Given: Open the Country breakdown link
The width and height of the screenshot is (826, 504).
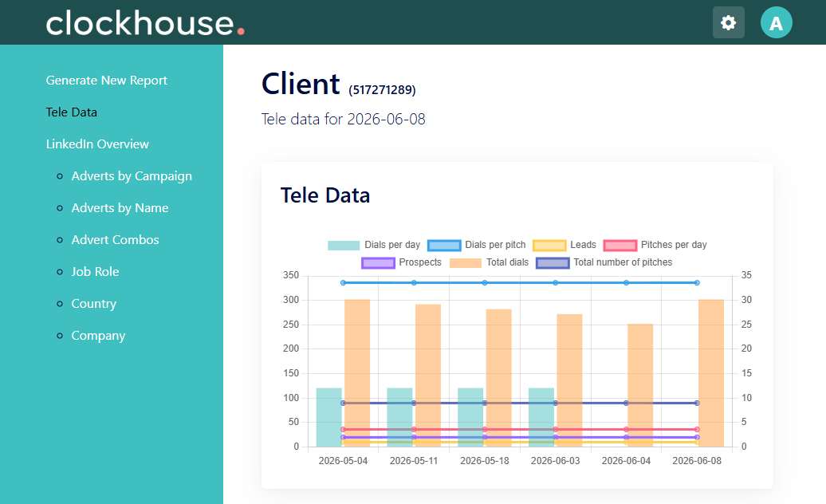Looking at the screenshot, I should pos(94,304).
